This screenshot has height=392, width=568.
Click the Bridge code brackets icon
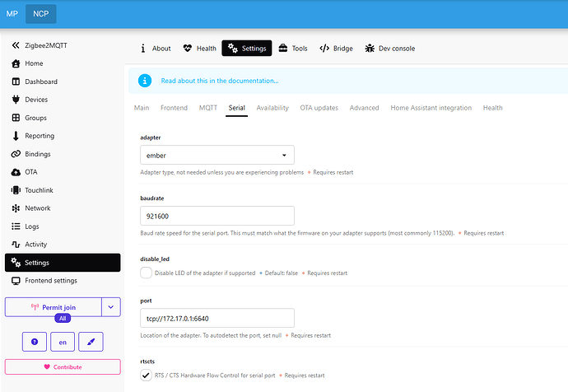[x=324, y=49]
